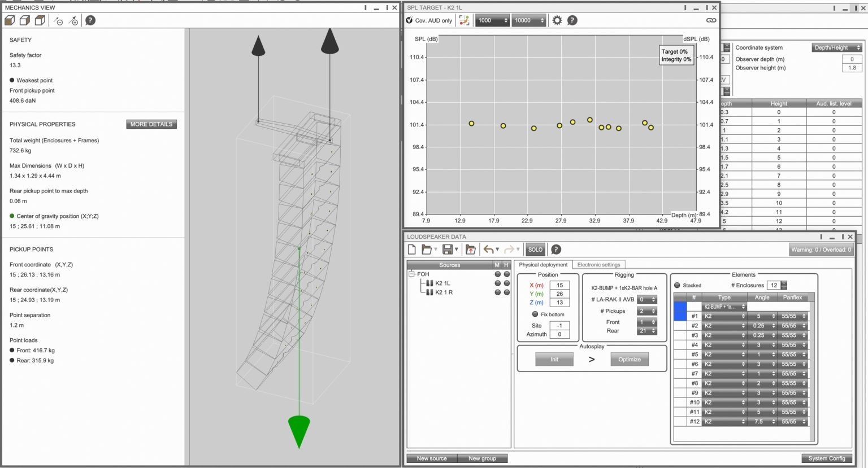Toggle the Cov. AUD only checkbox
Viewport: 868px width, 468px height.
[410, 20]
